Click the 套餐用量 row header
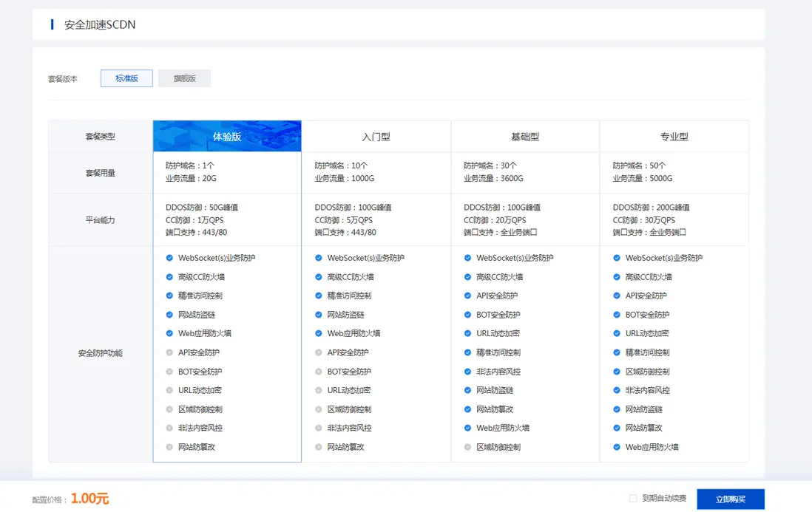This screenshot has height=512, width=812. [x=101, y=173]
